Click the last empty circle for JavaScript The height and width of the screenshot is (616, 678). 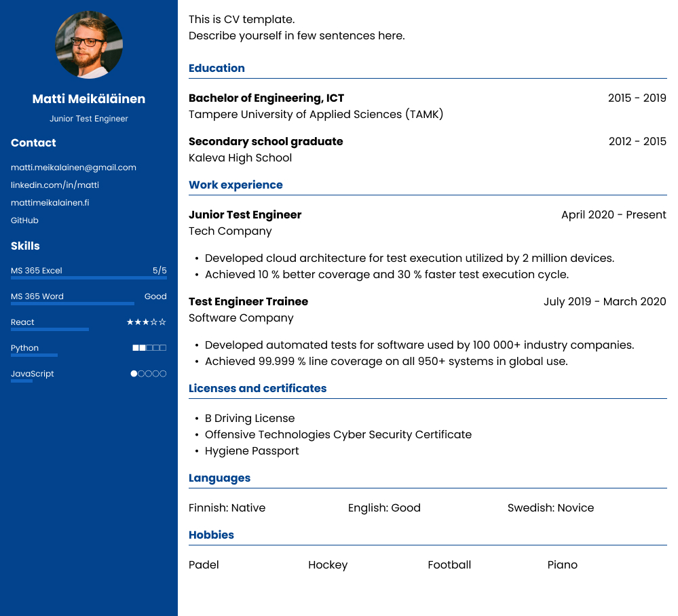tap(163, 373)
